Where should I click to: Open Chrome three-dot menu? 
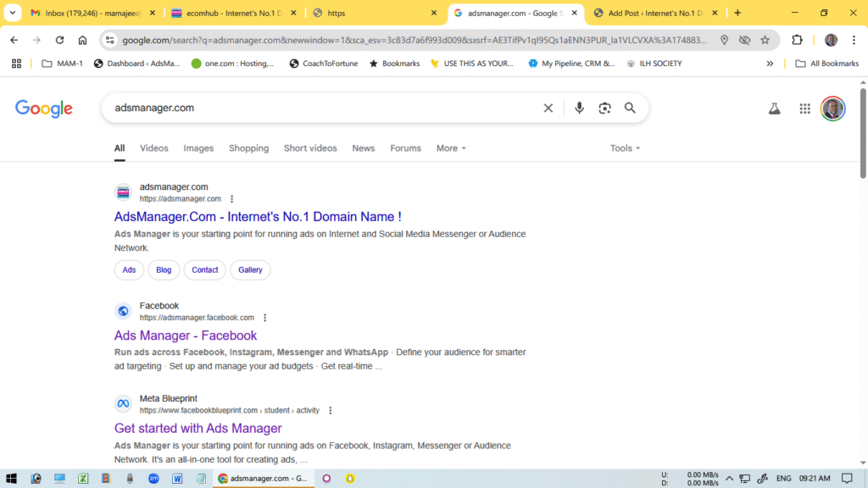(854, 40)
